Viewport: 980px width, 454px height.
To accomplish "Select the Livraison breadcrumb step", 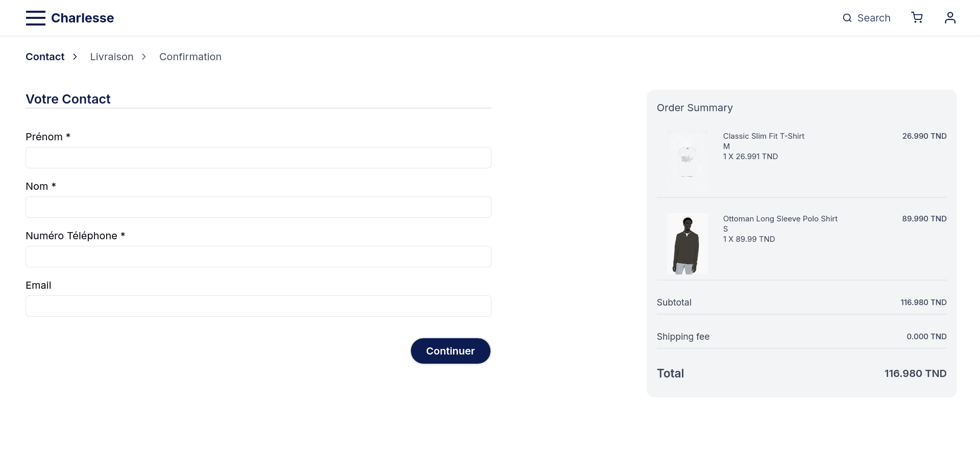I will (x=112, y=57).
